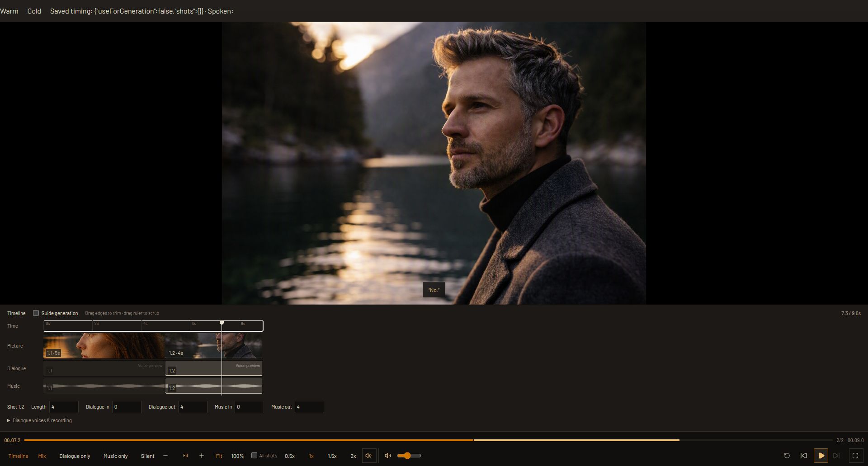Screen dimensions: 868x466
Task: Click dialogue clip 1.1 in Dialogue track
Action: click(104, 368)
